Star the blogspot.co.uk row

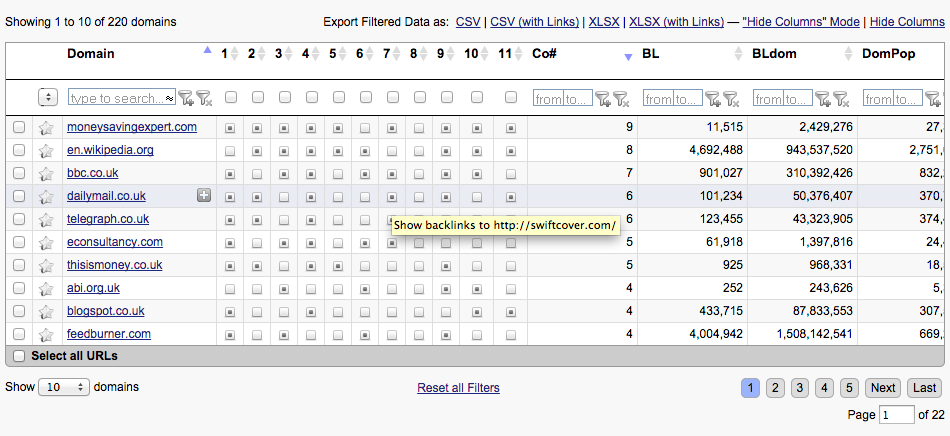click(x=46, y=312)
